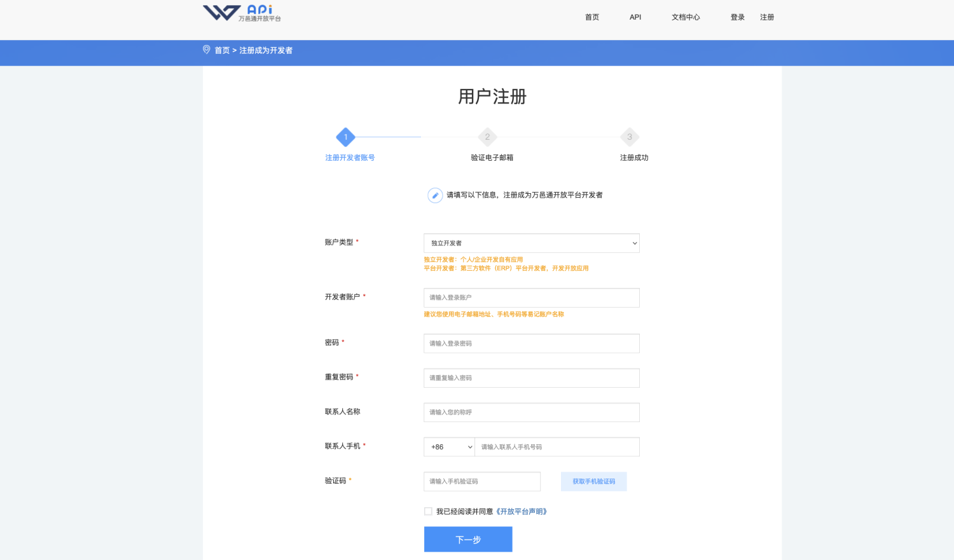Click the 首页 breadcrumb link
The image size is (954, 560).
(222, 50)
